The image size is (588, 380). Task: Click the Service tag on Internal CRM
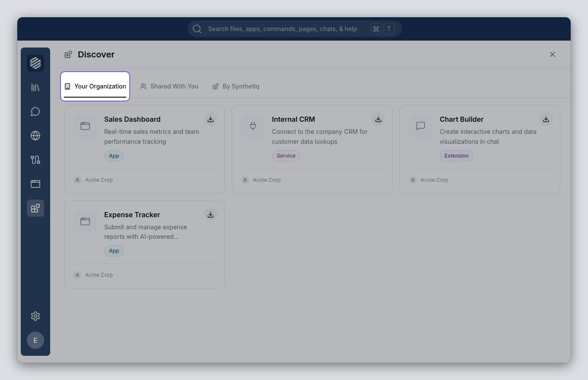286,156
